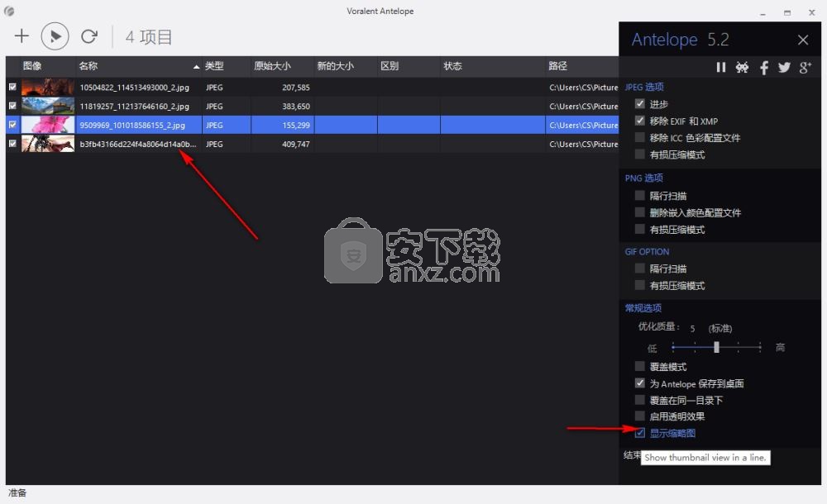The image size is (827, 504).
Task: Enable 删除嵌入颜色配置文件 checkbox
Action: (640, 212)
